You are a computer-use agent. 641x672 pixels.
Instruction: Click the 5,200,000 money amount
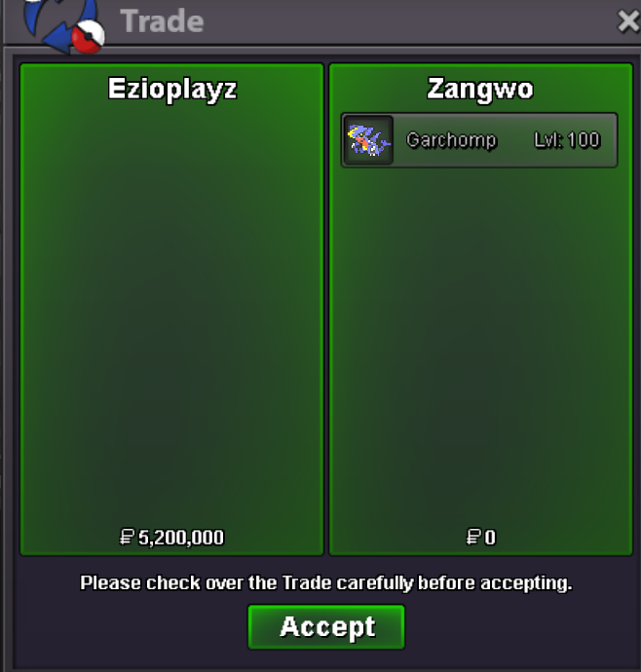pos(181,538)
